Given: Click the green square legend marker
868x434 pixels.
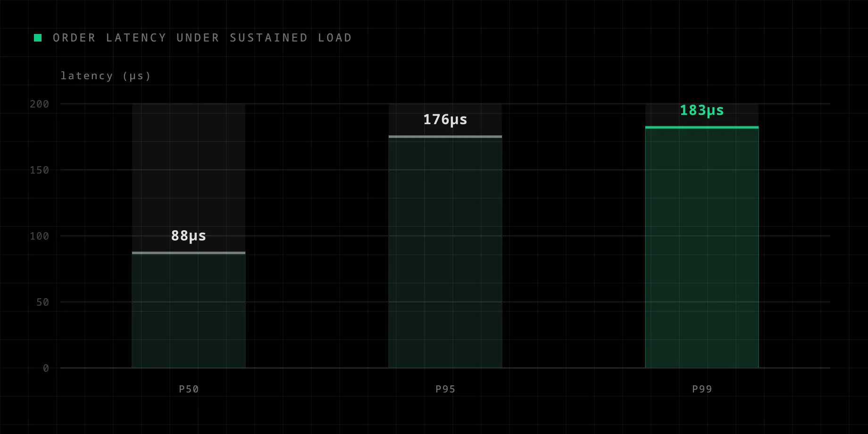Looking at the screenshot, I should (x=38, y=38).
